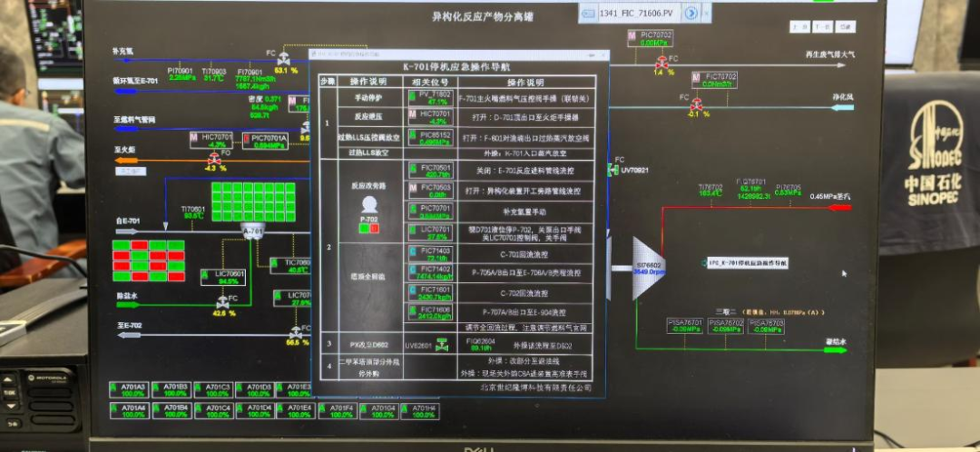The height and width of the screenshot is (452, 980).
Task: Open FIC71606 controller in navigation table
Action: point(430,312)
